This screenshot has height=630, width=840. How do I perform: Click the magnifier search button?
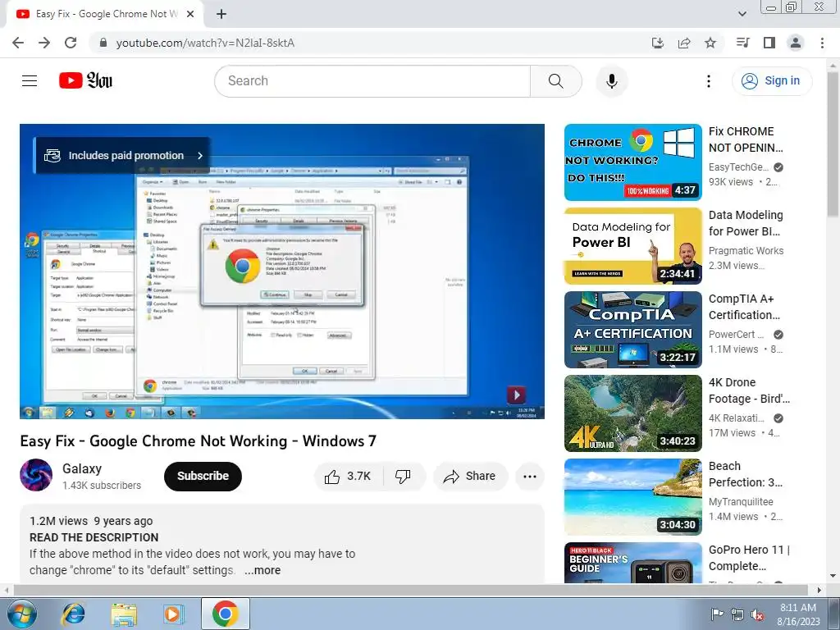(556, 81)
